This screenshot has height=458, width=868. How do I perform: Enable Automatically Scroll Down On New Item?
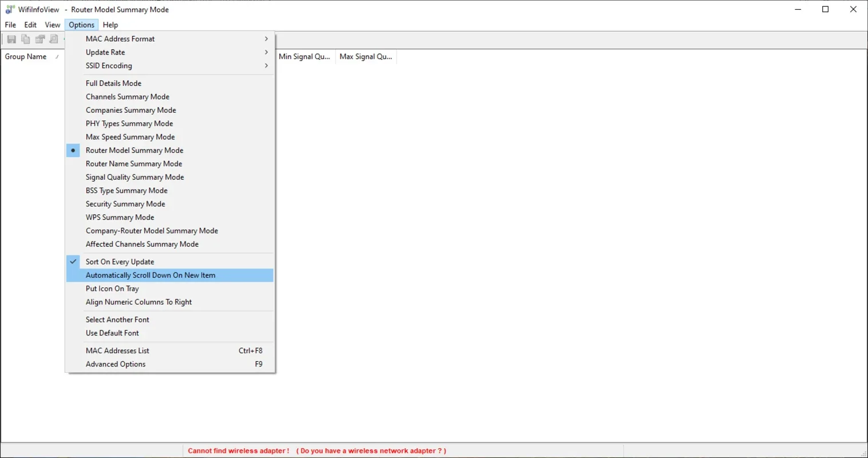pos(170,275)
